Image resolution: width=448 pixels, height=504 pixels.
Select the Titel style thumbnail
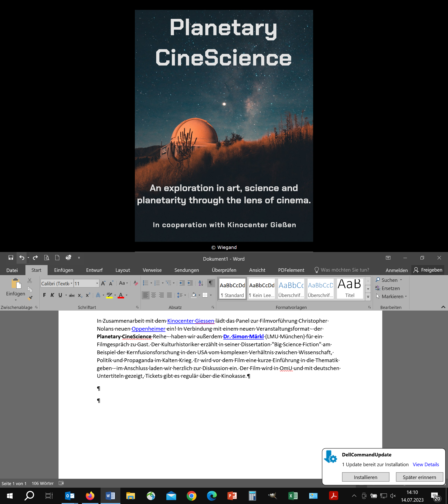pos(350,288)
